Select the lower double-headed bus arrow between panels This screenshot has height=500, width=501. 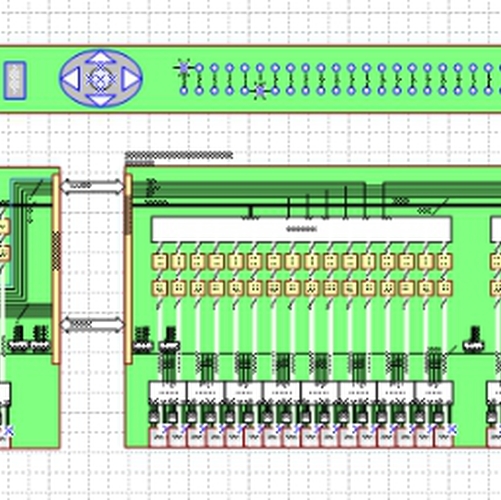(92, 325)
